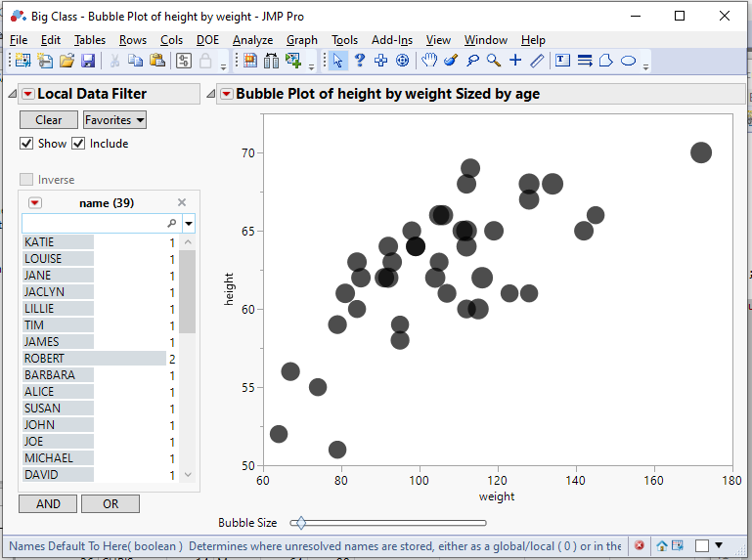Select the Text Annotation tool
752x560 pixels.
pyautogui.click(x=562, y=61)
